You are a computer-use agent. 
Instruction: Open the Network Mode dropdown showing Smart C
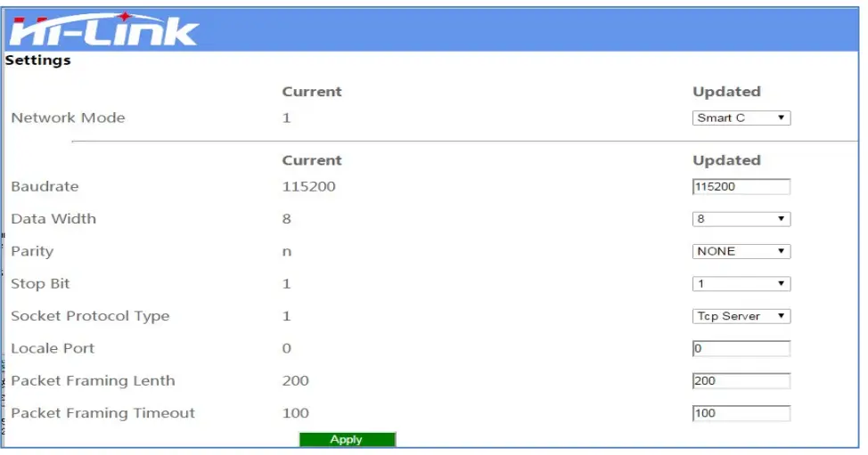[x=741, y=118]
